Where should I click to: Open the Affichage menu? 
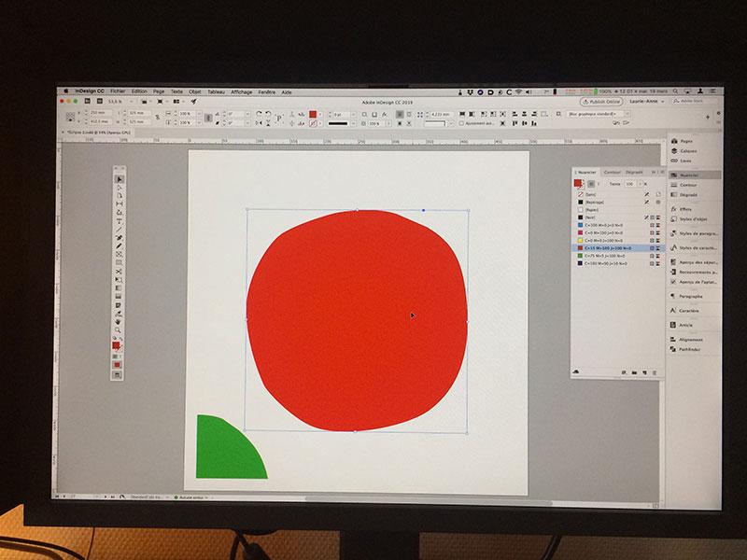point(241,91)
